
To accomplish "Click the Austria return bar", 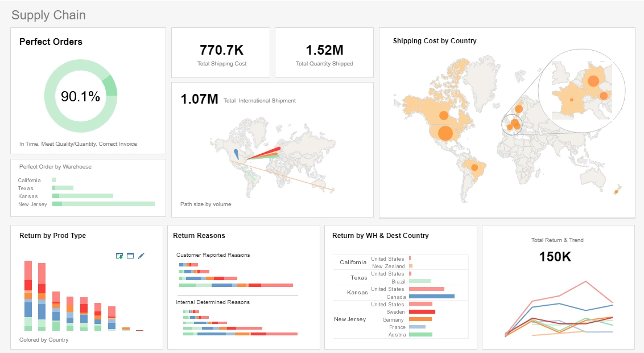I will 420,335.
